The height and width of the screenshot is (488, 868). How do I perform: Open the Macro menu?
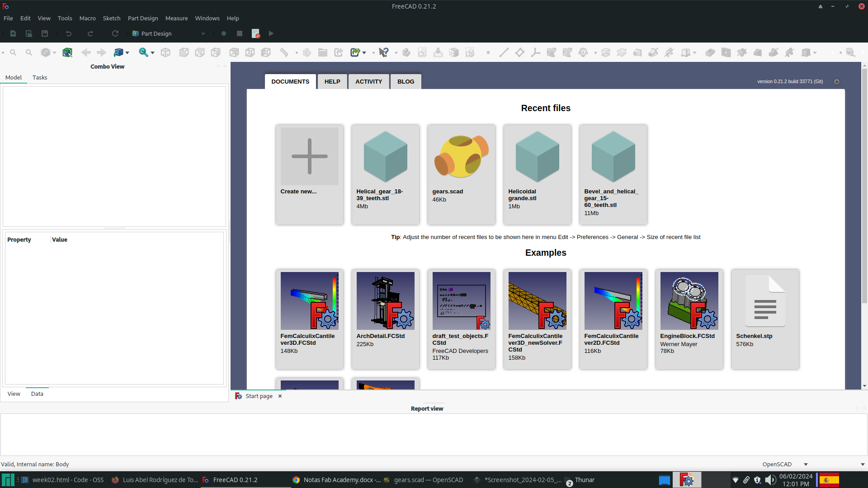87,18
